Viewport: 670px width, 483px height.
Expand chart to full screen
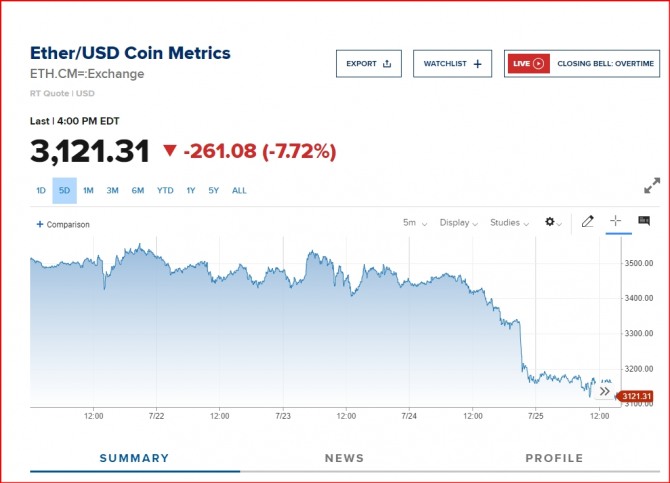[652, 186]
